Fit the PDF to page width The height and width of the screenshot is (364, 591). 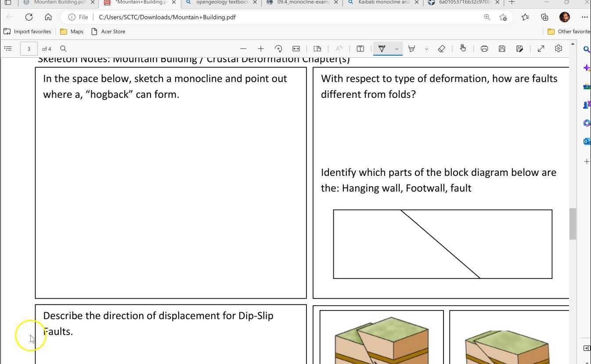(x=296, y=48)
